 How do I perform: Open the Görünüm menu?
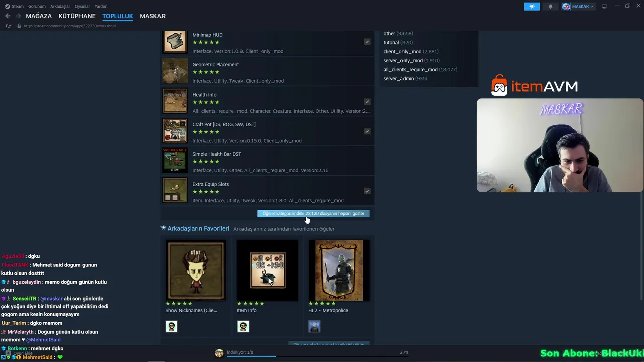point(37,6)
